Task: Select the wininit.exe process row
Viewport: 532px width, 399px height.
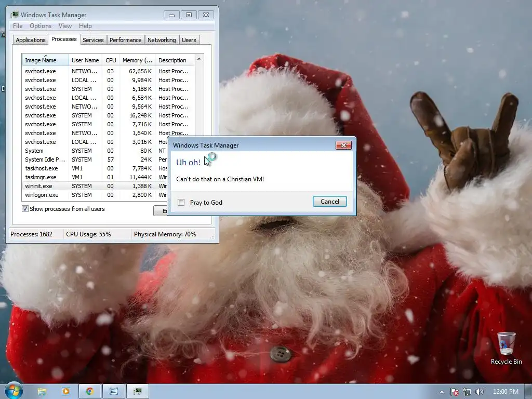Action: pyautogui.click(x=95, y=186)
